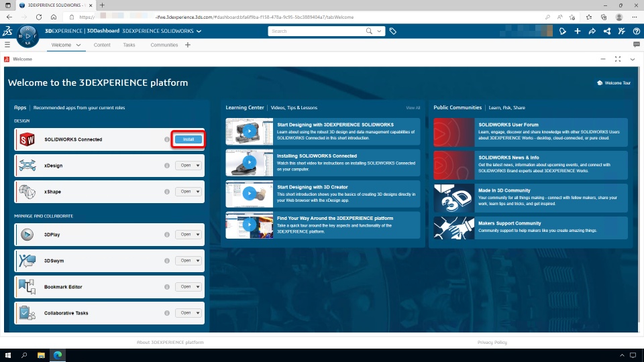The height and width of the screenshot is (362, 644).
Task: Switch to the Tasks tab
Action: point(129,45)
